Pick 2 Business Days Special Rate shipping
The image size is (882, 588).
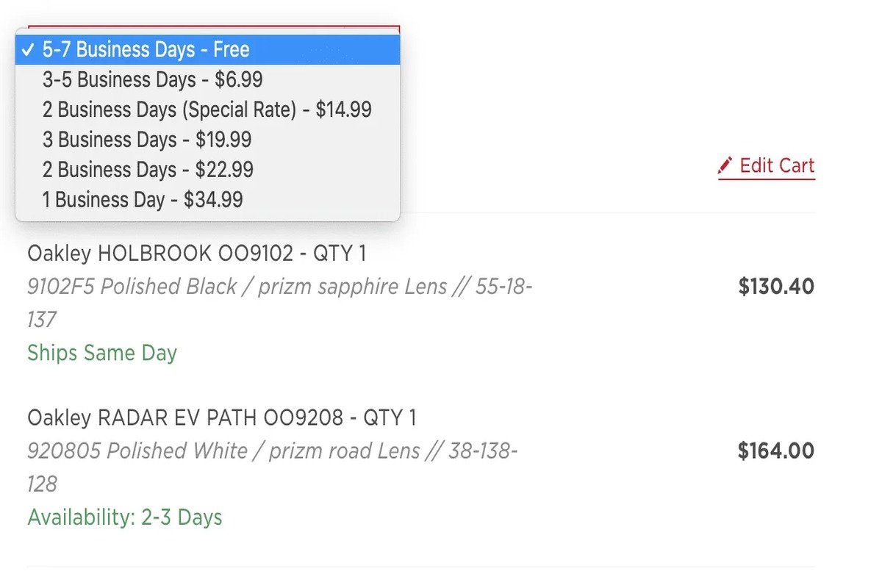[207, 110]
